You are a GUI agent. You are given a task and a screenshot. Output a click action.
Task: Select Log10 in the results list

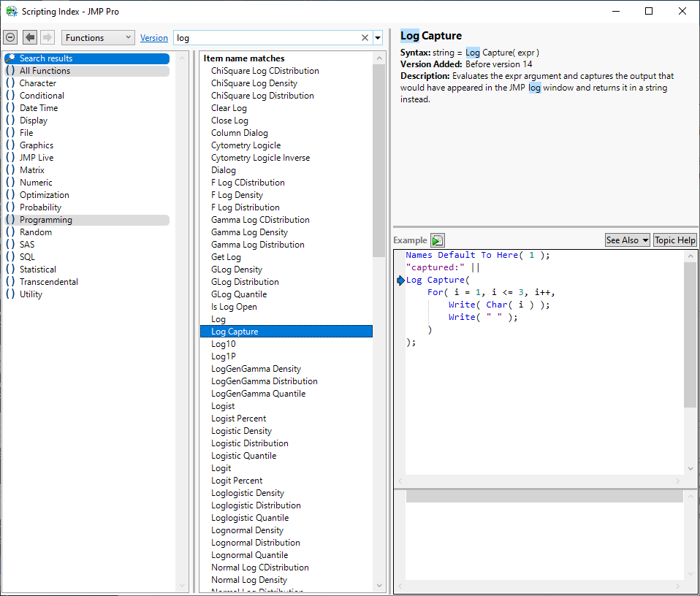pos(224,344)
